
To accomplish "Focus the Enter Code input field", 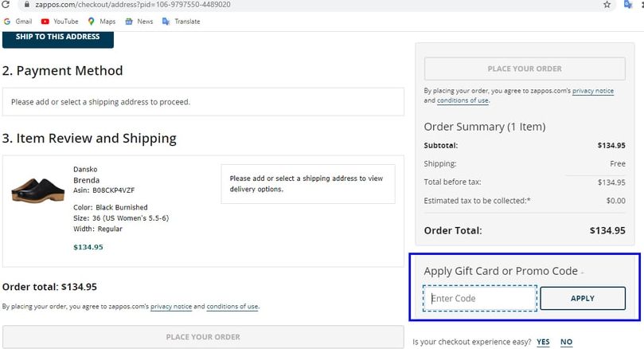I will (480, 299).
